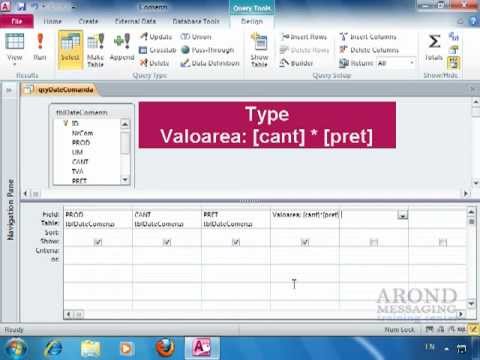480x360 pixels.
Task: Click Table Names icon in Show/Hide
Action: coord(453,63)
